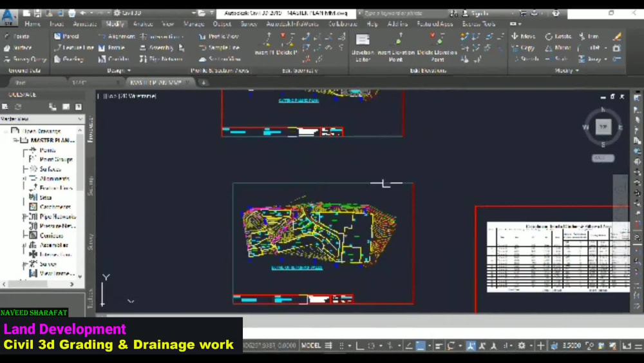Toggle polar tracking in status bar
This screenshot has height=363, width=644.
click(372, 346)
